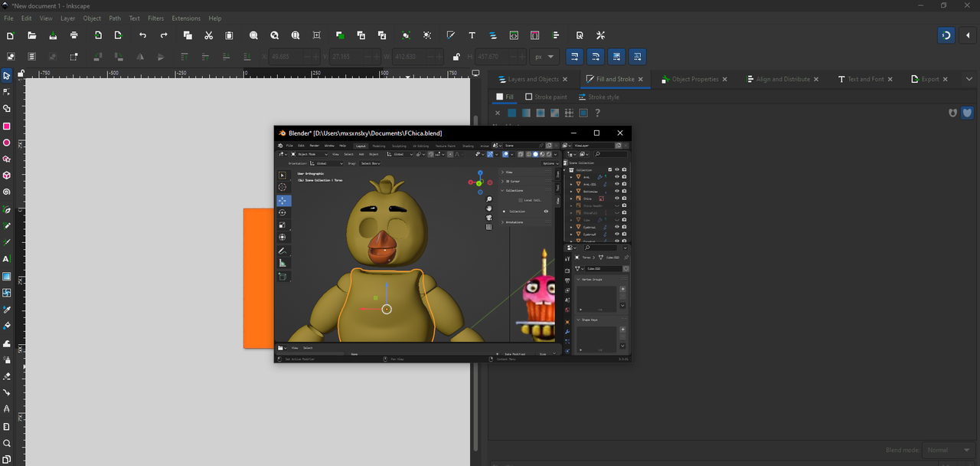Image resolution: width=980 pixels, height=466 pixels.
Task: Open the Blend mode Normal dropdown
Action: [949, 450]
